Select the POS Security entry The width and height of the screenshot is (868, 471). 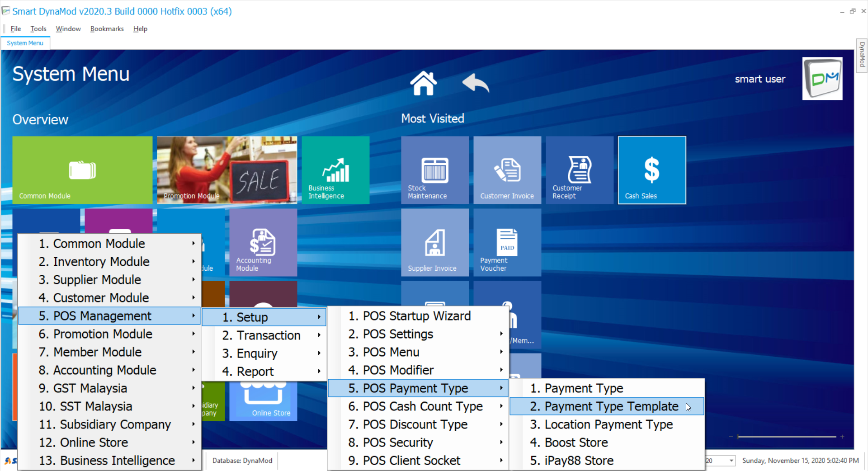click(418, 442)
